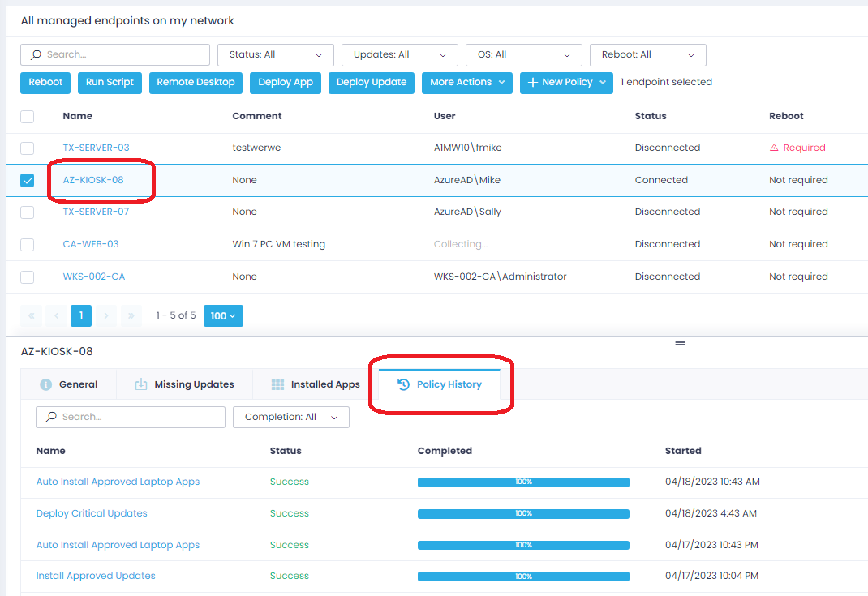Click the magnifier icon in endpoint search
868x596 pixels.
pos(36,55)
